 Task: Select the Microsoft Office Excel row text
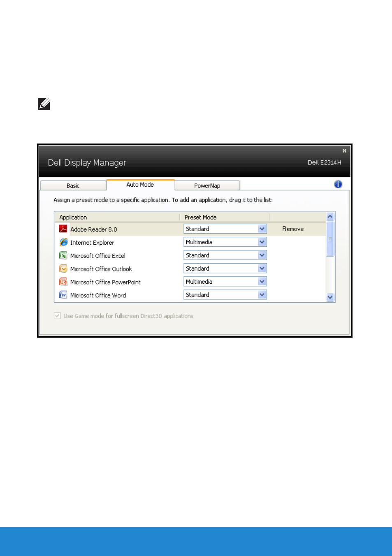(98, 256)
